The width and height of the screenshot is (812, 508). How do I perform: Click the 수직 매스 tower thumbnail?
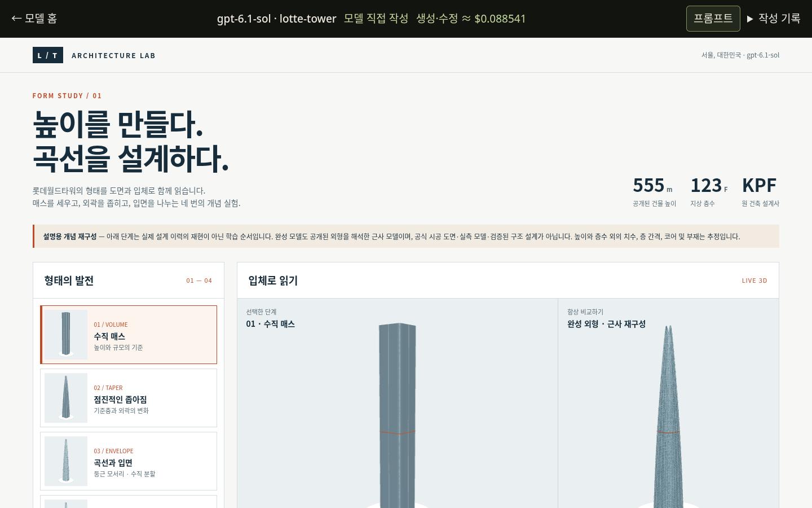(x=66, y=335)
